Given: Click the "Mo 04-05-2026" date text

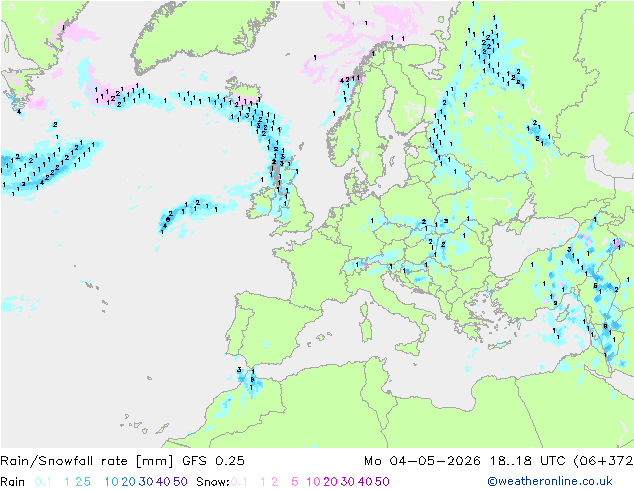Looking at the screenshot, I should click(x=423, y=461).
